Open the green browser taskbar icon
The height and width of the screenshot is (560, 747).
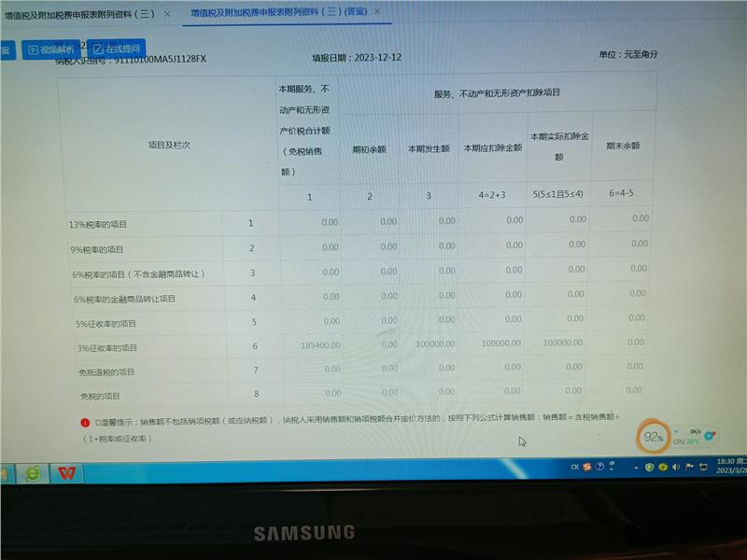pyautogui.click(x=34, y=472)
